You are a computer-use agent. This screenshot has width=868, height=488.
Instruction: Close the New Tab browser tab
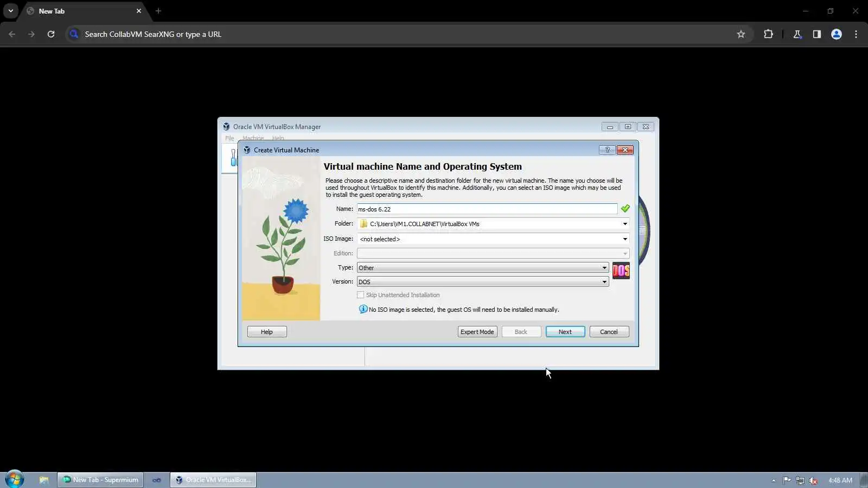coord(138,11)
